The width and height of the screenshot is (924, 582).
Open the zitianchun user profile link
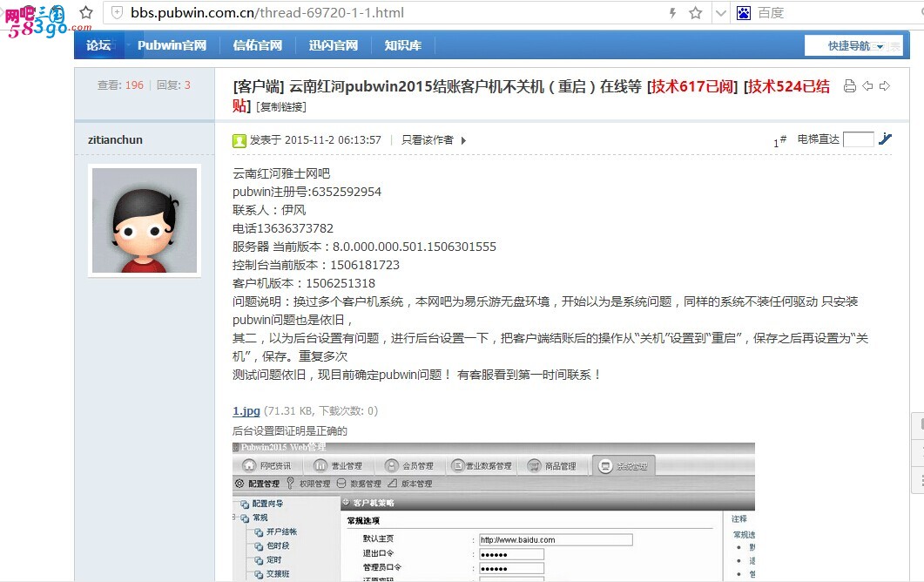tap(115, 139)
